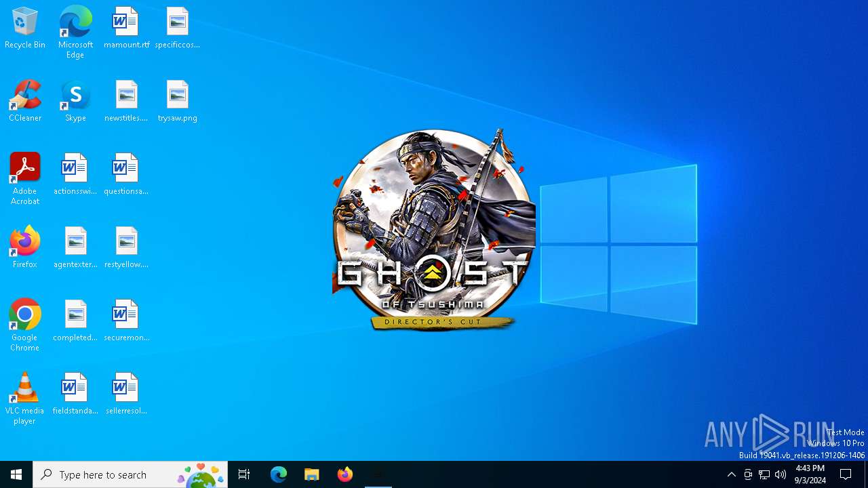
Task: Open VLC media player desktop shortcut
Action: (x=25, y=399)
